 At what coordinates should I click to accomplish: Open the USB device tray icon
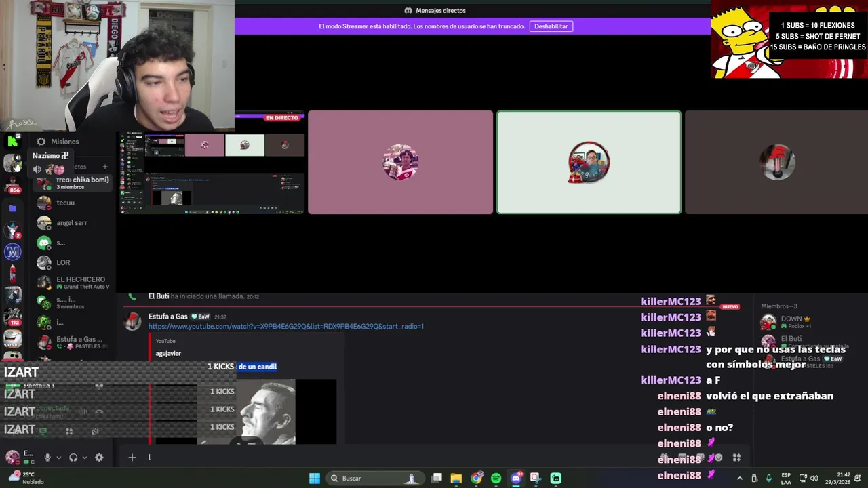(754, 479)
